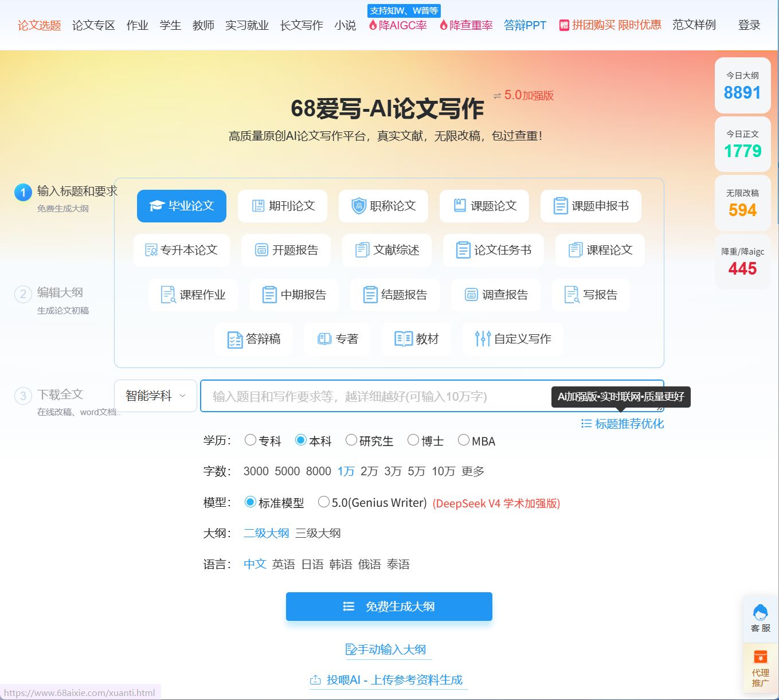Open 投喂AI - 上传参考资料生成 link
The width and height of the screenshot is (779, 700).
[389, 680]
